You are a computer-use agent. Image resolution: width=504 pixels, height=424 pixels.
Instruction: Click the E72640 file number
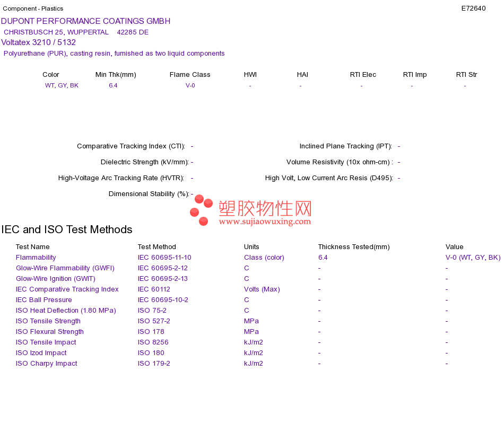click(x=473, y=8)
